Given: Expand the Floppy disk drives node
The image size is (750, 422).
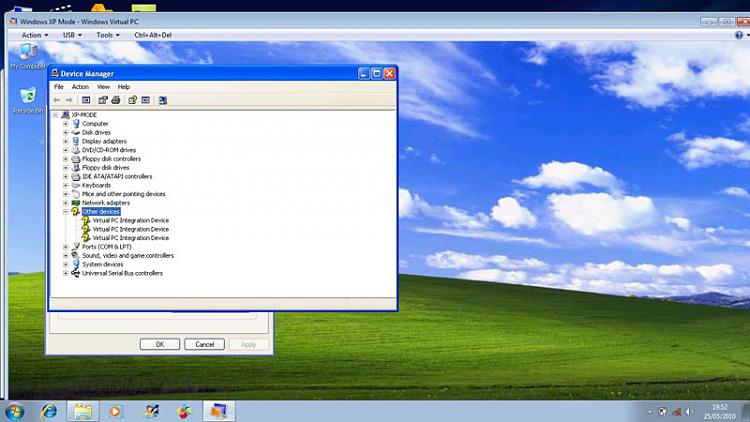Looking at the screenshot, I should click(x=66, y=168).
